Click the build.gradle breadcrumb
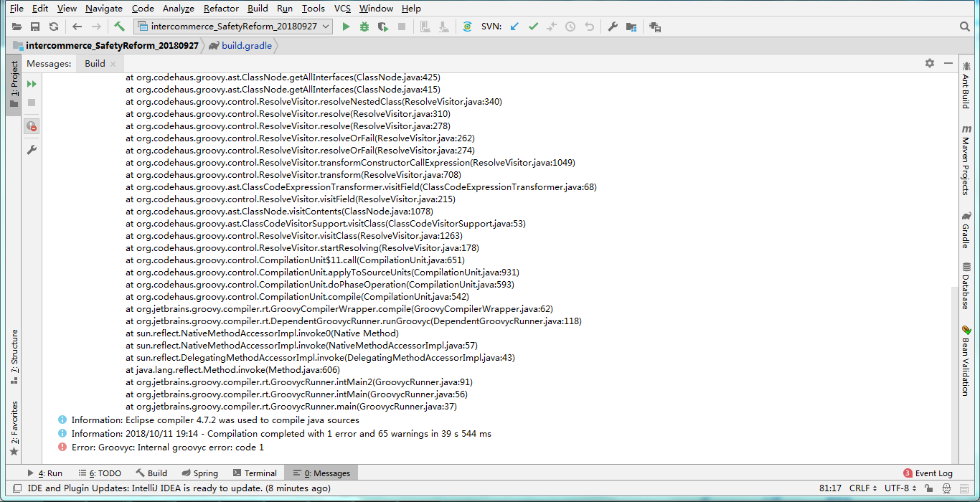Viewport: 980px width, 502px height. (x=247, y=45)
